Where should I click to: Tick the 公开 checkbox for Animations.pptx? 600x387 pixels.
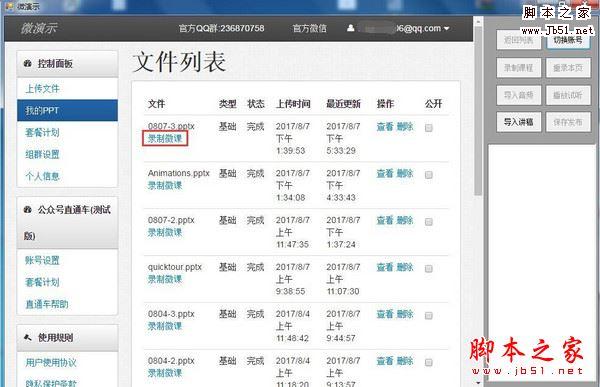coord(429,175)
